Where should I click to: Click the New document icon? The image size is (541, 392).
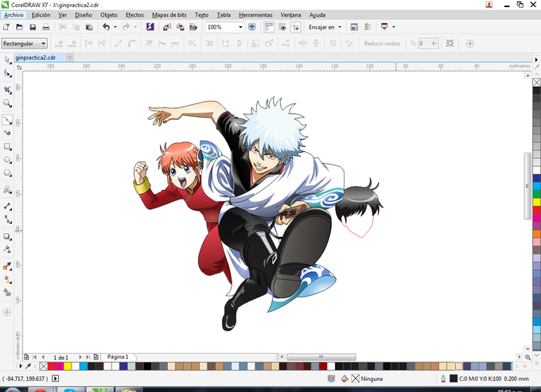[6, 27]
